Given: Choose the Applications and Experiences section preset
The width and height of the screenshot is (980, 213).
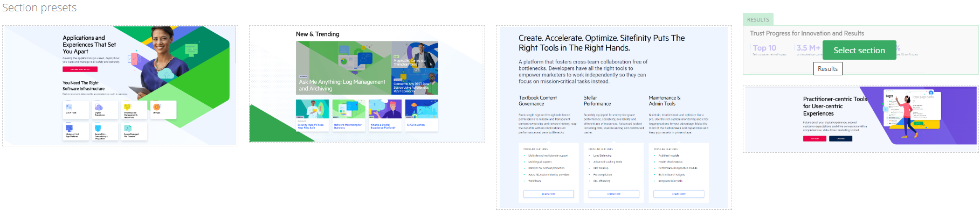Looking at the screenshot, I should click(120, 86).
